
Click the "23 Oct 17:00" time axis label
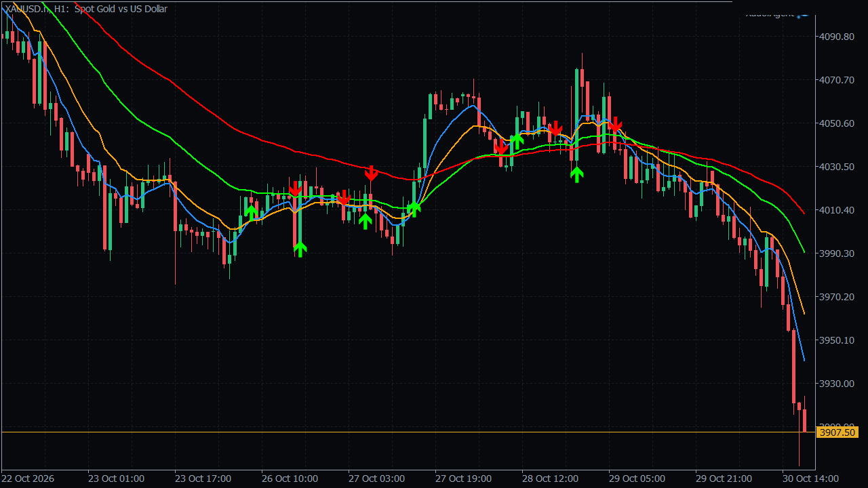[x=204, y=479]
